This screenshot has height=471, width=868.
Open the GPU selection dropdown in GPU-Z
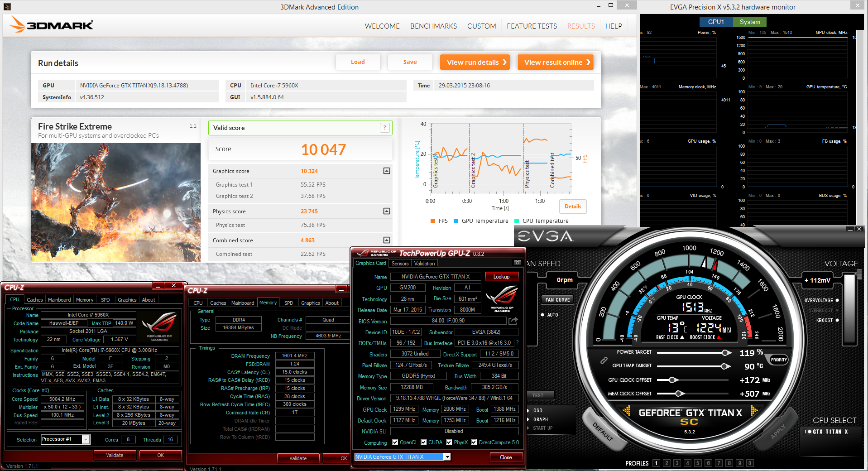(x=447, y=457)
